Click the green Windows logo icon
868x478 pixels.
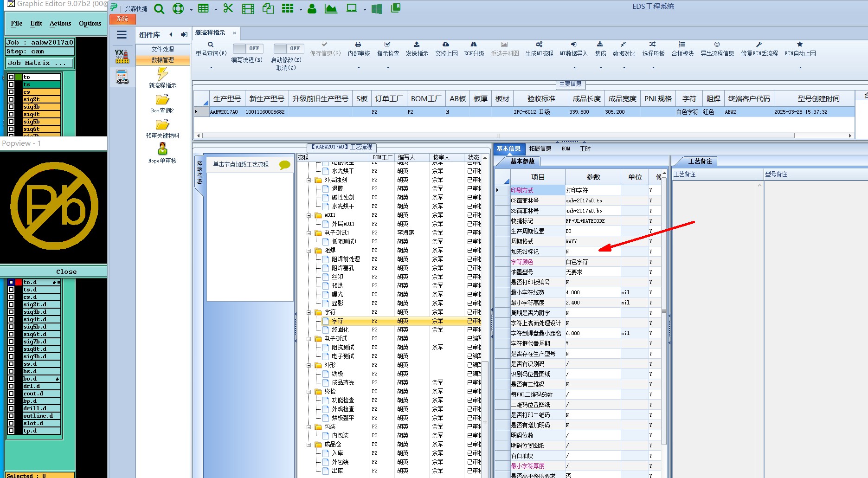click(377, 9)
